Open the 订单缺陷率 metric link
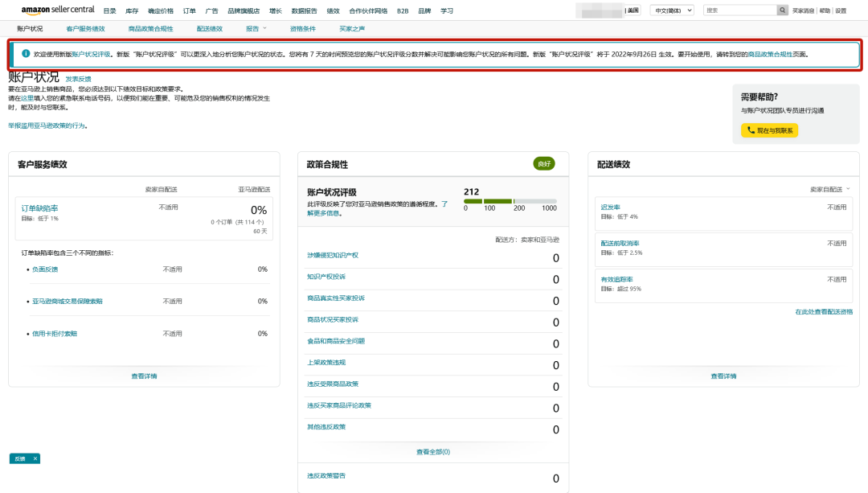 click(40, 208)
